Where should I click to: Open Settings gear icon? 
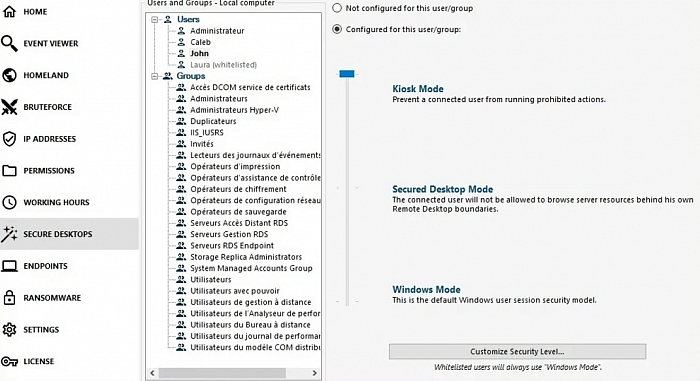[x=9, y=330]
